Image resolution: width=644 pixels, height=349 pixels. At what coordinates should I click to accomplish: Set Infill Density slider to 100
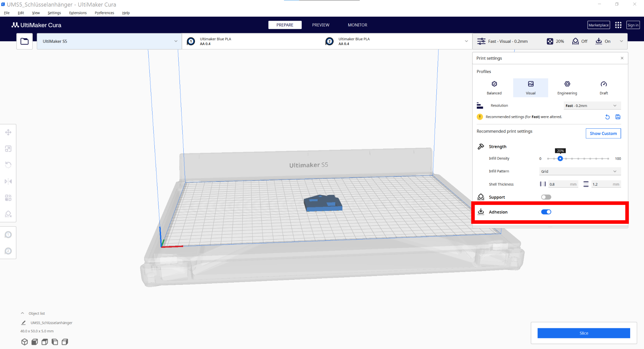[x=608, y=159]
